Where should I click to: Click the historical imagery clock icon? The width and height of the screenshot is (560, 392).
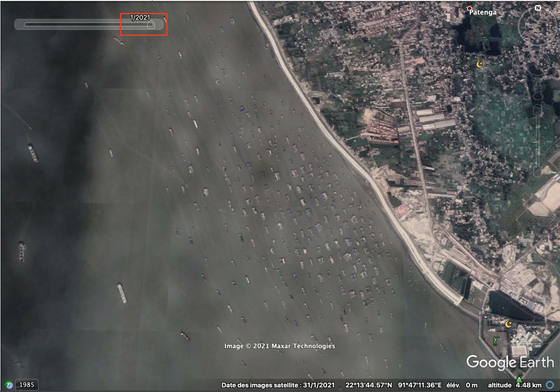pos(9,385)
